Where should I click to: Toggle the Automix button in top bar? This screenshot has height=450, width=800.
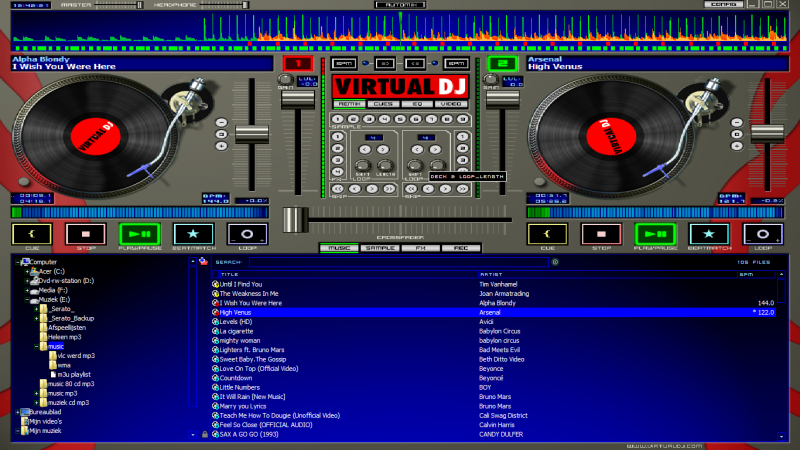coord(399,5)
